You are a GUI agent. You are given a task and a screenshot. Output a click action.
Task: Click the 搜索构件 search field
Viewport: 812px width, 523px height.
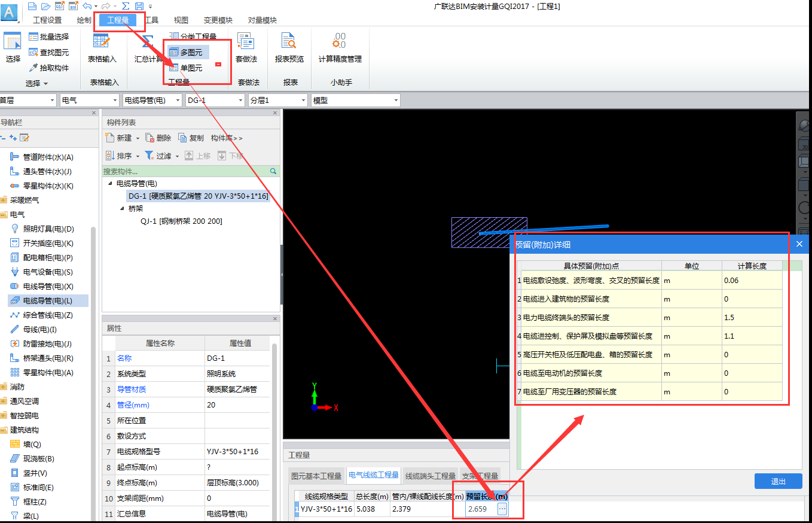[185, 171]
